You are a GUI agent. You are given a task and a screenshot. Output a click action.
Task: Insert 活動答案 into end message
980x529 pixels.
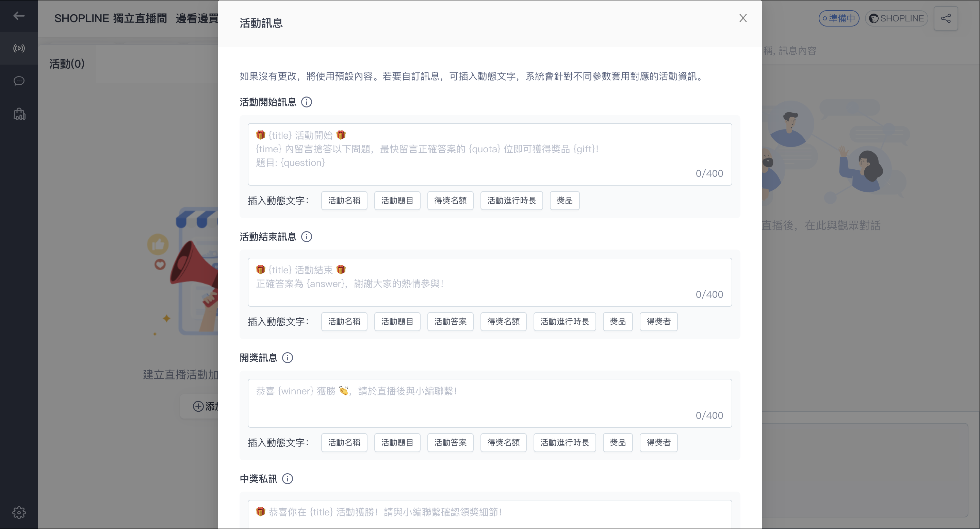pos(450,322)
